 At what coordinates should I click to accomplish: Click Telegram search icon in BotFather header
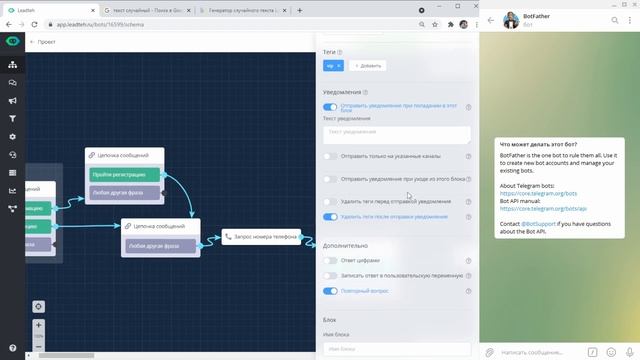pos(615,20)
